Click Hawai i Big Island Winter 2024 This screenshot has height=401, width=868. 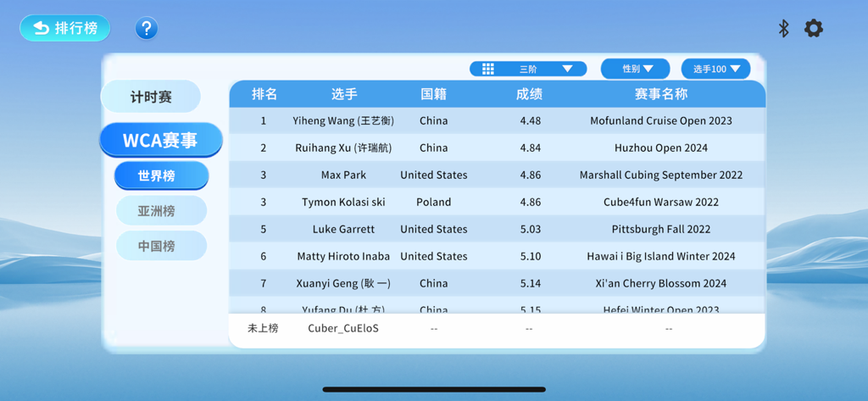pyautogui.click(x=661, y=256)
